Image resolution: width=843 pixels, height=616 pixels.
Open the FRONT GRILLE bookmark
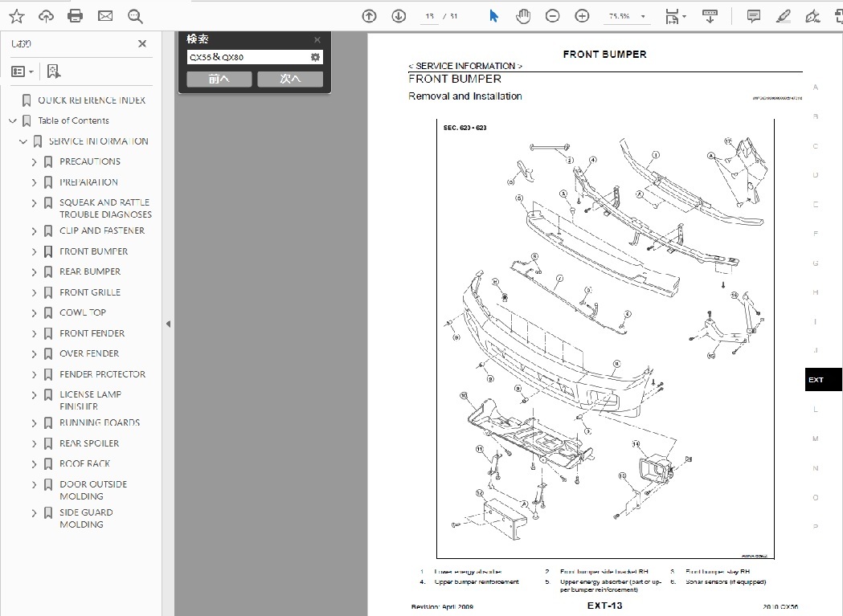(90, 292)
